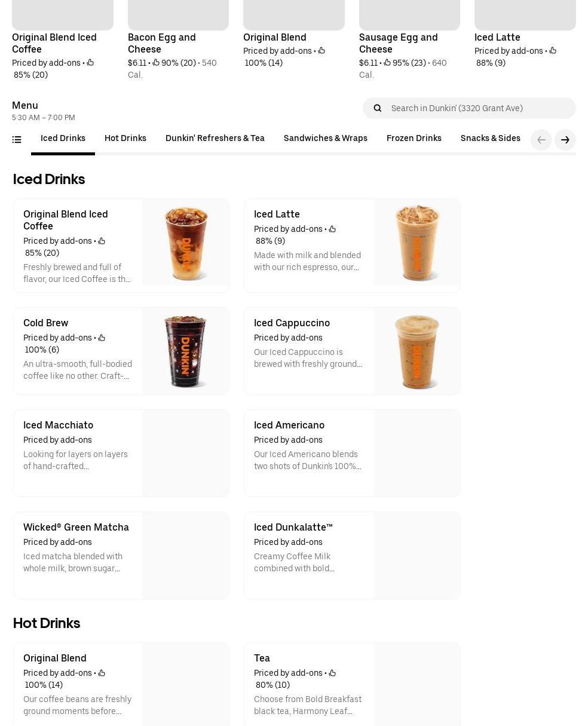Screen dimensions: 588x726
Task: Open the Frozen Drinks tab
Action: pos(414,139)
